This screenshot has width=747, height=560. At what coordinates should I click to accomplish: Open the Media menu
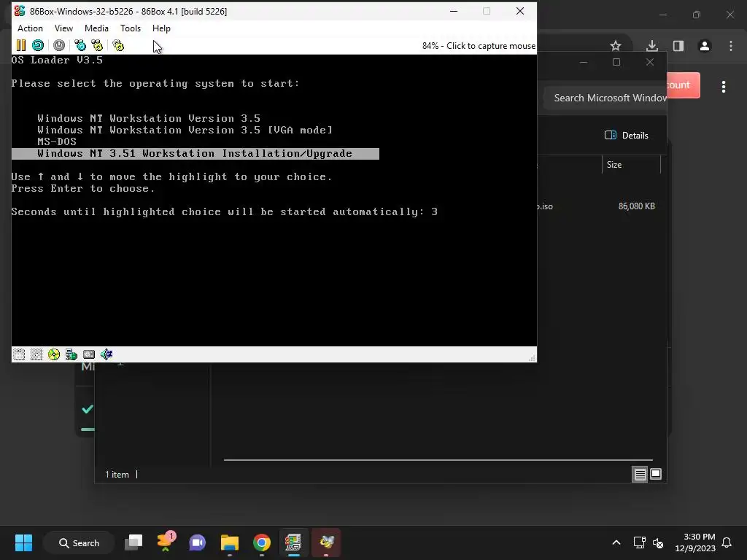coord(96,28)
